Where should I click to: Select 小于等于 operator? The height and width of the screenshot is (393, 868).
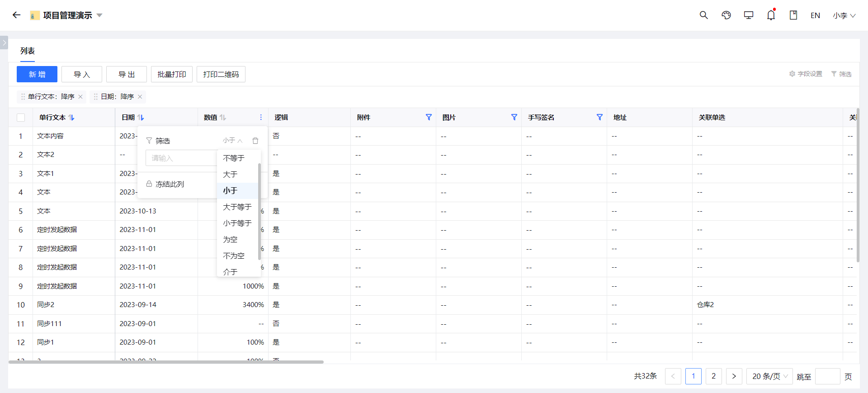[x=237, y=223]
